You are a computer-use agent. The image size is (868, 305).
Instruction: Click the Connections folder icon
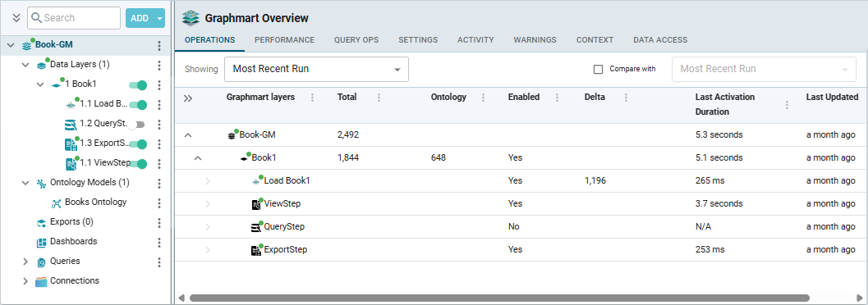coord(41,281)
